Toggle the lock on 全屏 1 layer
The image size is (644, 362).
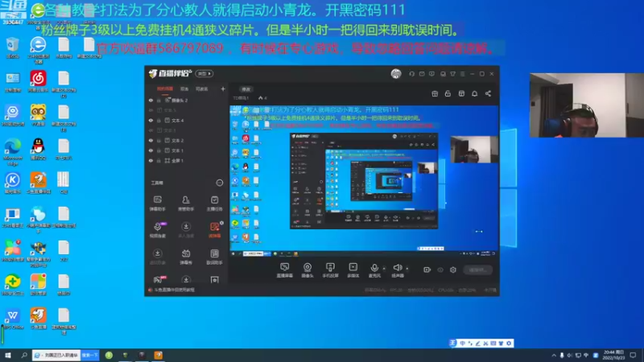pyautogui.click(x=159, y=160)
